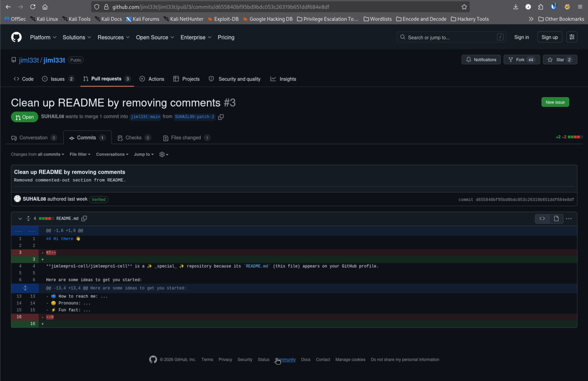This screenshot has width=588, height=381.
Task: Expand hidden lines between diff hunks
Action: click(x=25, y=288)
